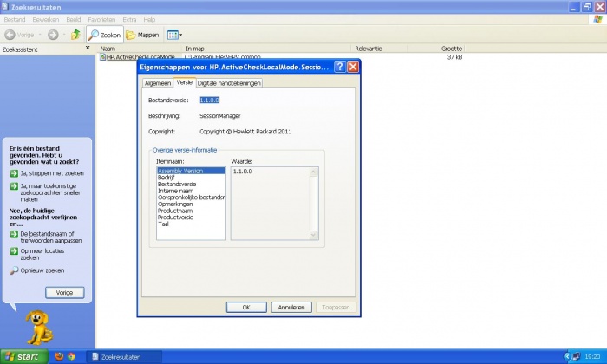Click the search assistant dog character
The height and width of the screenshot is (364, 607).
40,328
